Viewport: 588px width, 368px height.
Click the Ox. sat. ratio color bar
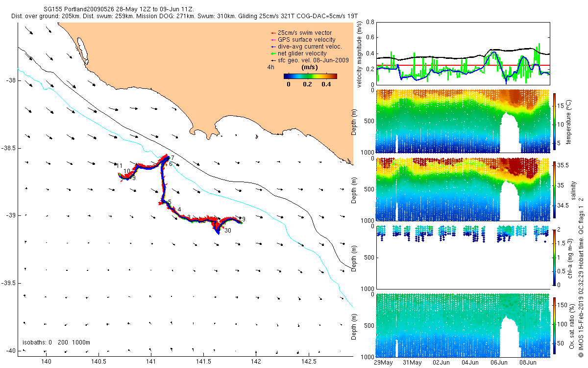tap(555, 325)
